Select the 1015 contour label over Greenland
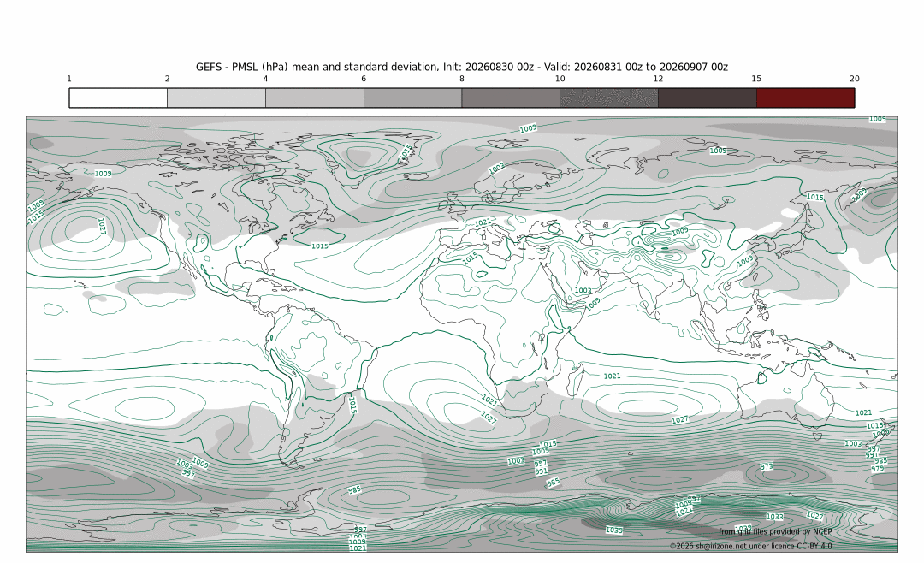 point(406,152)
